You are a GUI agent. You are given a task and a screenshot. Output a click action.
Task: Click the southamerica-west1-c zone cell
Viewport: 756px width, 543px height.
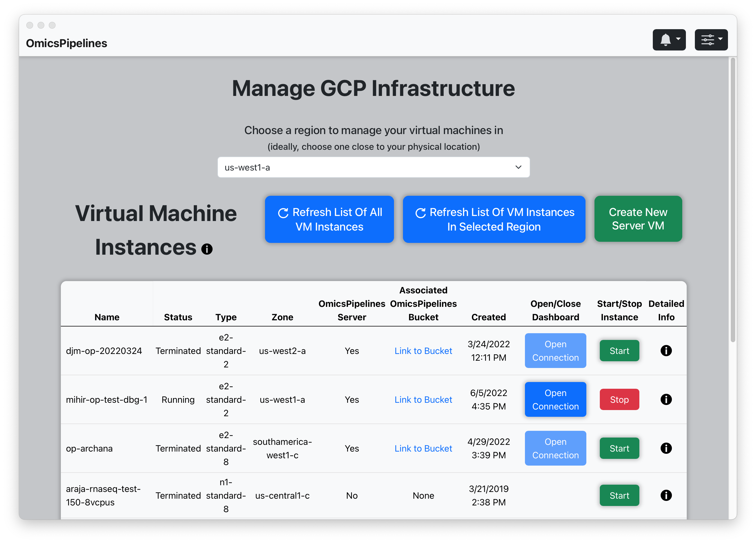[x=282, y=448]
